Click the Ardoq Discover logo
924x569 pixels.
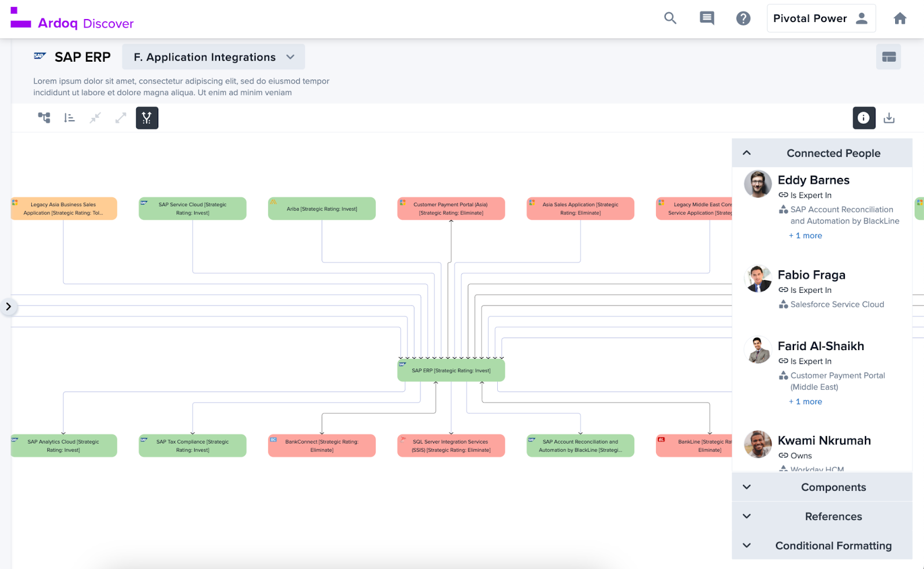click(x=72, y=18)
